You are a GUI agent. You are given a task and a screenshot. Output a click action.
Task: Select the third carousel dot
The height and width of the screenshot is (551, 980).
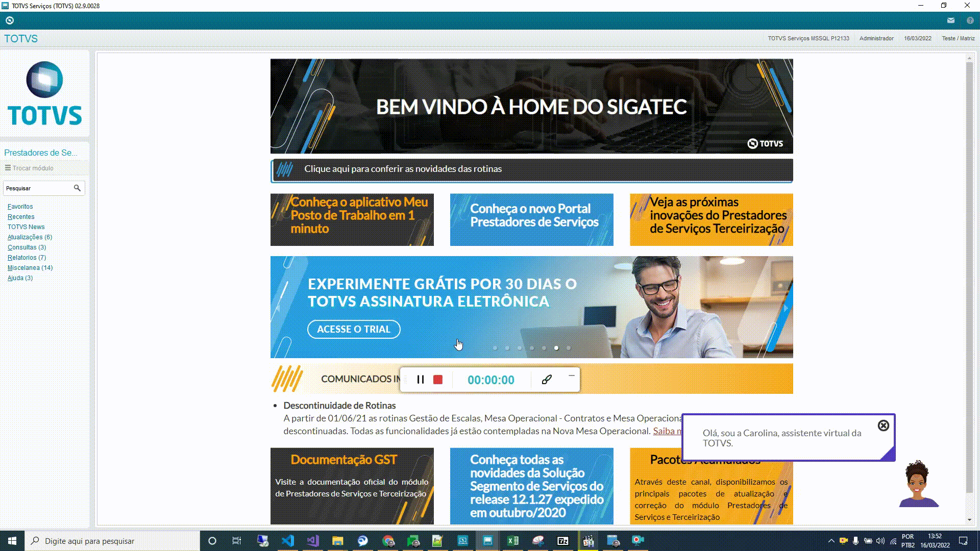(520, 348)
